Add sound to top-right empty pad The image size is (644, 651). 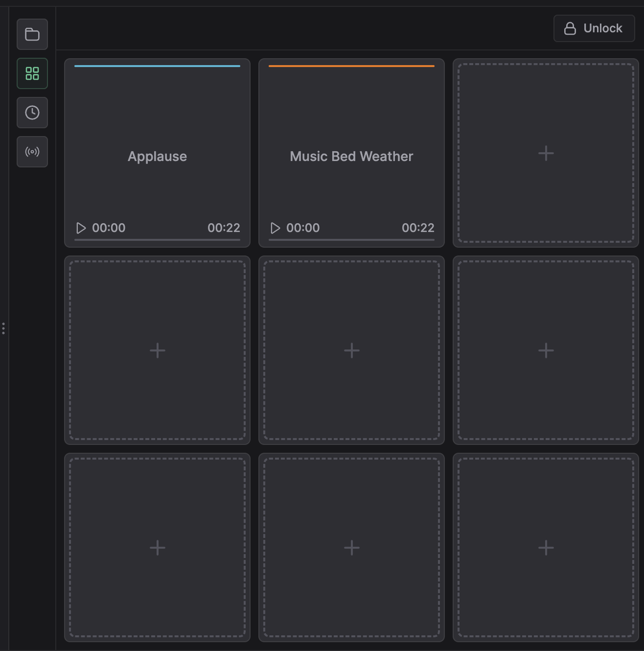pos(546,153)
